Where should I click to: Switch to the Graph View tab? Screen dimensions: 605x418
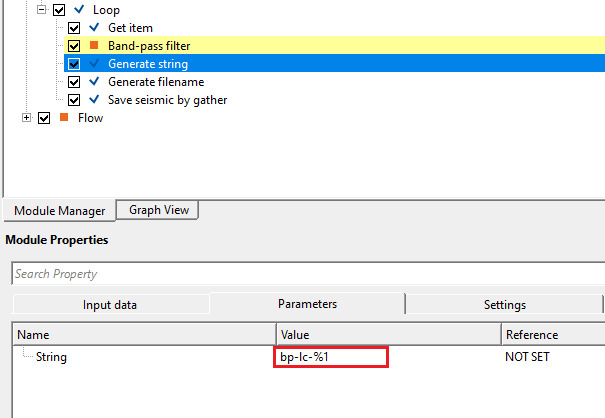click(158, 210)
